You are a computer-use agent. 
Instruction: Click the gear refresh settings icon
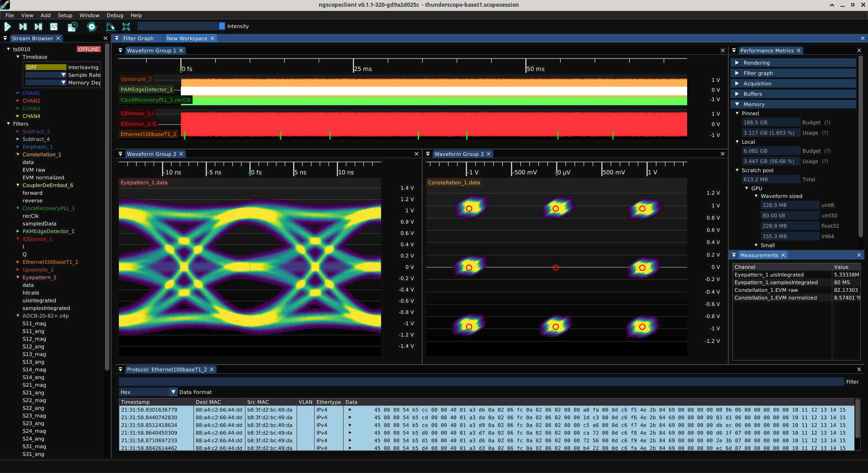pos(92,27)
